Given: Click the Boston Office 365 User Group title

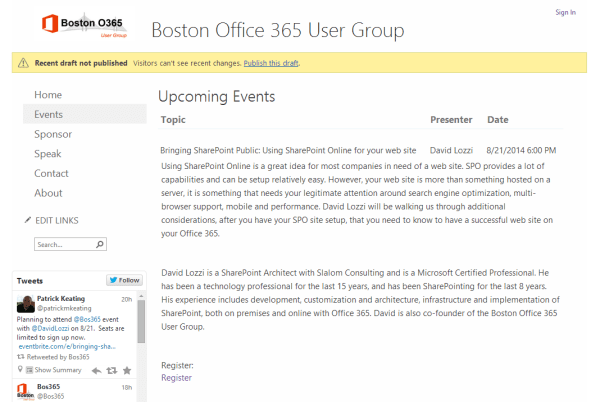Looking at the screenshot, I should click(278, 30).
